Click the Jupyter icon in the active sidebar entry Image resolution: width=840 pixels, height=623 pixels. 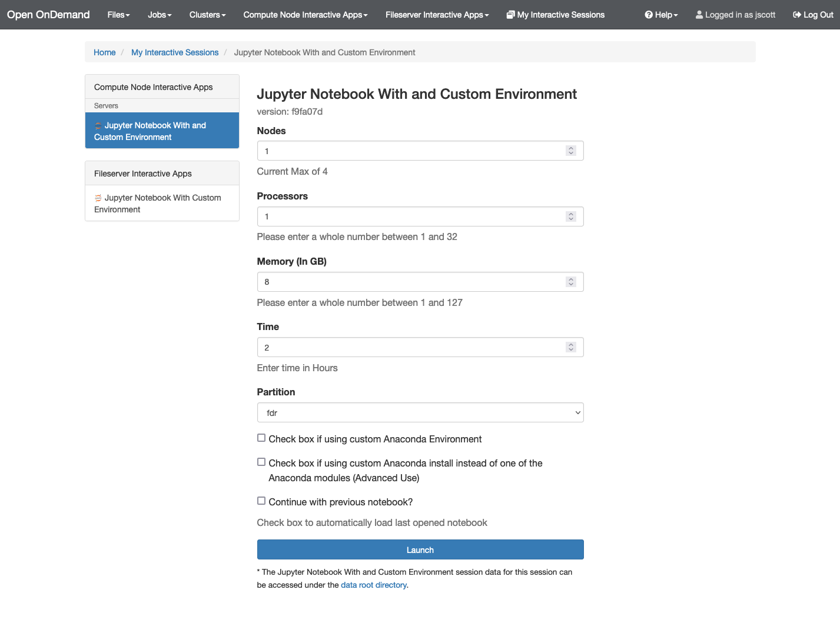98,126
